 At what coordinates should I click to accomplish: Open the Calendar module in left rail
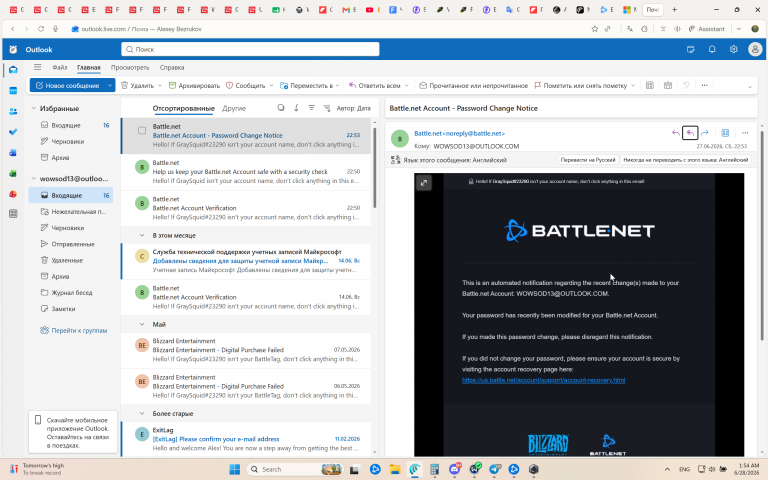[13, 91]
